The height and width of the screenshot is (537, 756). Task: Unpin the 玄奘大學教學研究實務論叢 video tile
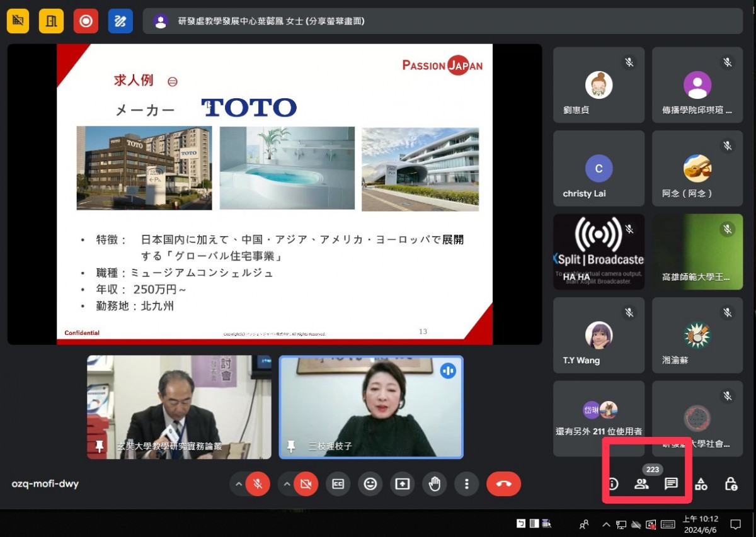point(100,446)
